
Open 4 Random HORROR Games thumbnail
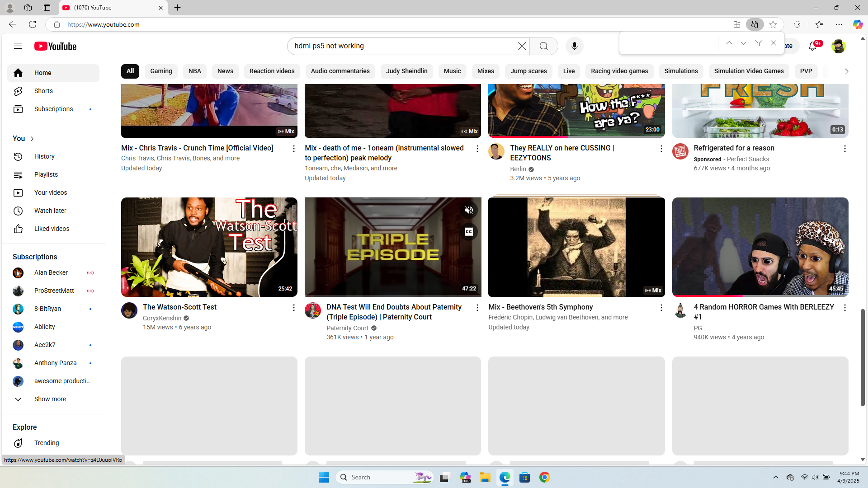760,247
